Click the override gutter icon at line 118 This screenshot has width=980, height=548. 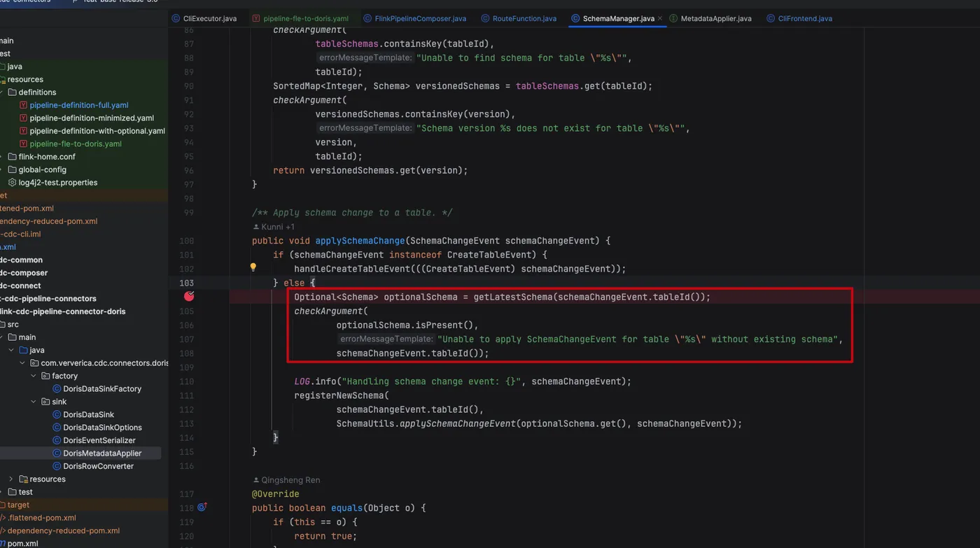coord(202,507)
